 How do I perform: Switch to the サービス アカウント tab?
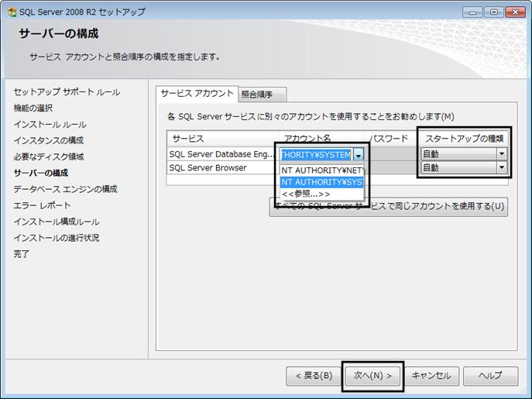tap(197, 94)
